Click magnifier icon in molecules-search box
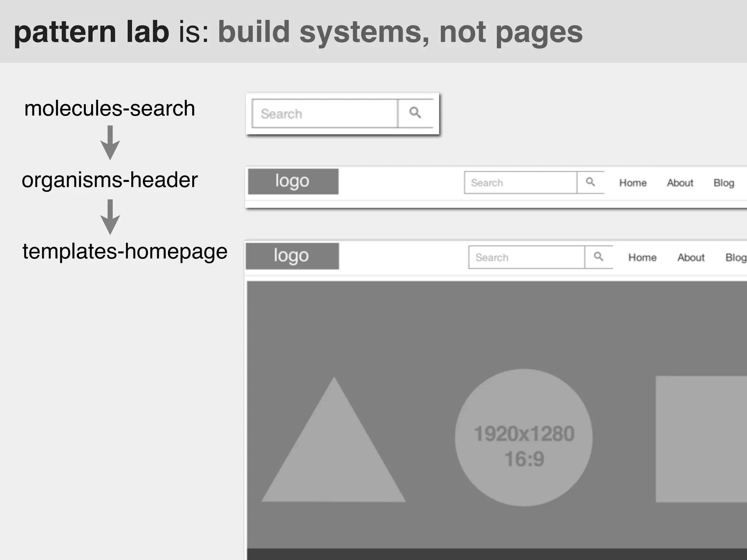 [415, 113]
